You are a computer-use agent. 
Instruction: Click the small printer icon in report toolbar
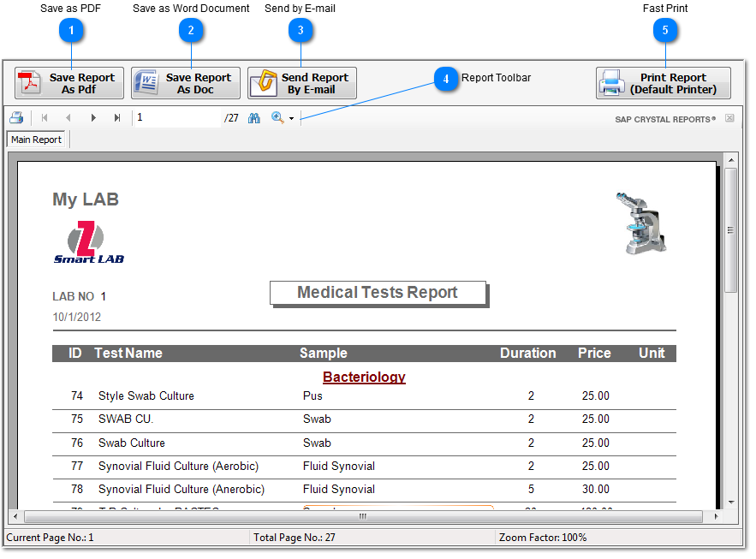pyautogui.click(x=16, y=118)
